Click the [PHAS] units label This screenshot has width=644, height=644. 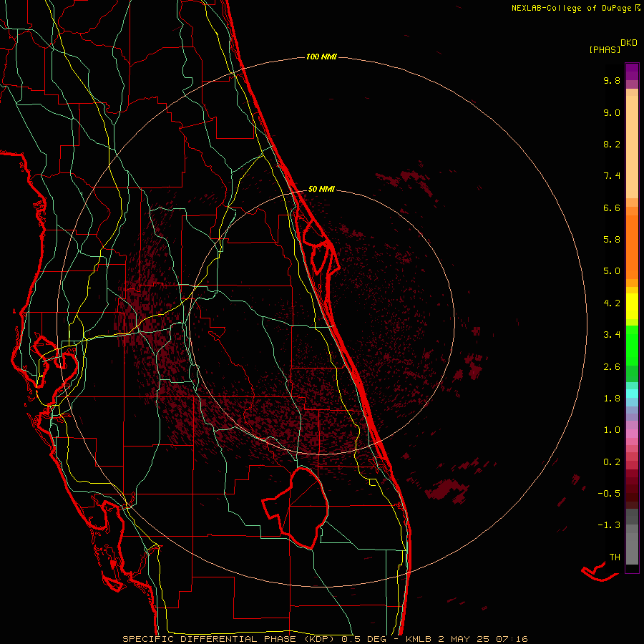(605, 50)
